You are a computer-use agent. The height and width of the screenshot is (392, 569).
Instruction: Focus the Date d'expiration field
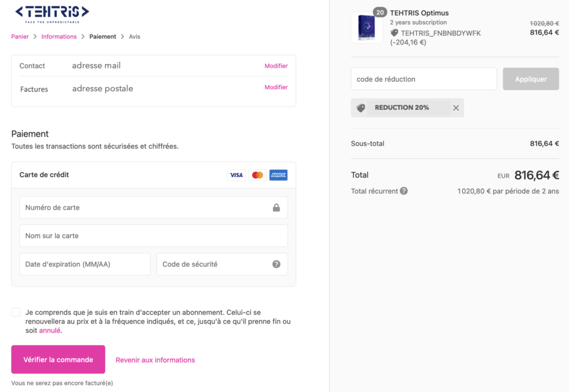[x=85, y=264]
